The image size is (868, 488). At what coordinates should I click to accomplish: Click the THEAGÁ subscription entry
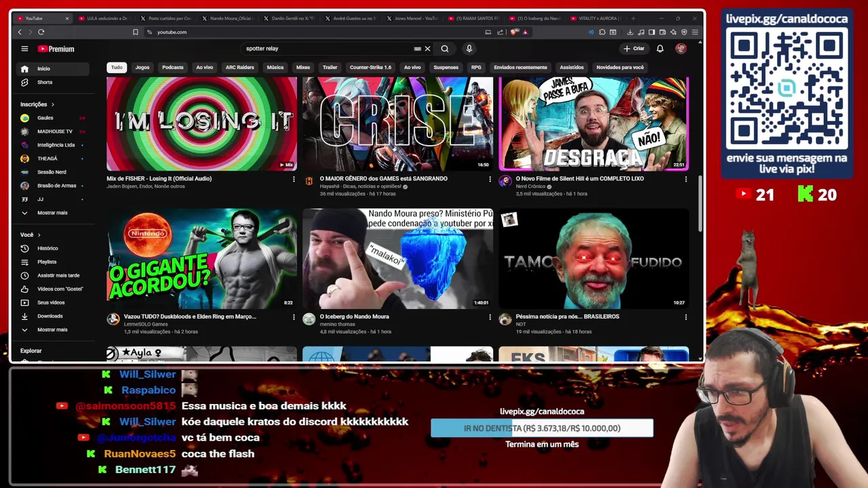(53, 159)
